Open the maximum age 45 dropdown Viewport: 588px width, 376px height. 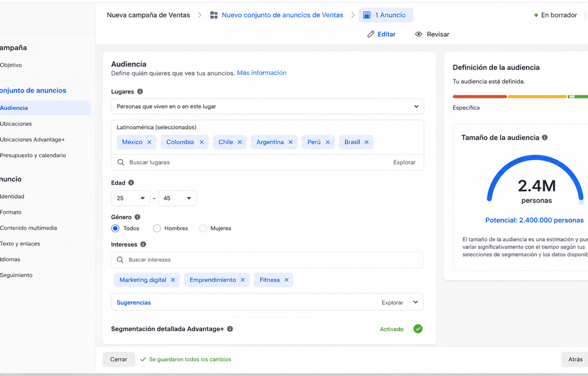pyautogui.click(x=177, y=198)
